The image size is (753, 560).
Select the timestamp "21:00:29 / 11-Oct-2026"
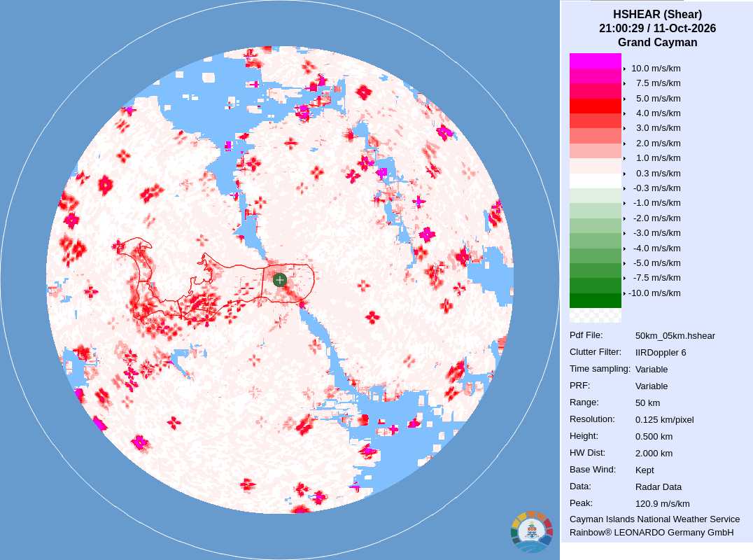[657, 28]
